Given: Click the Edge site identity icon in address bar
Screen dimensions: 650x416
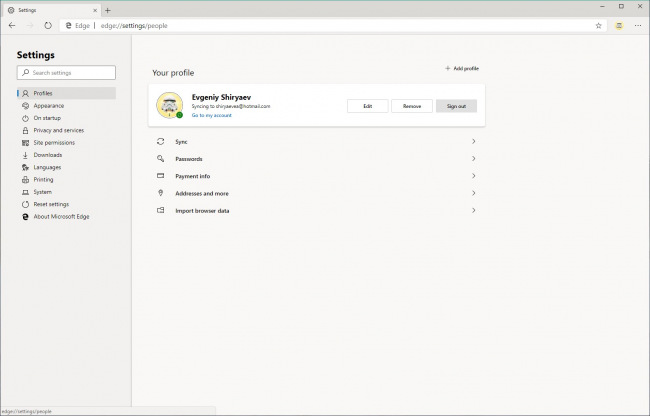Looking at the screenshot, I should click(69, 26).
